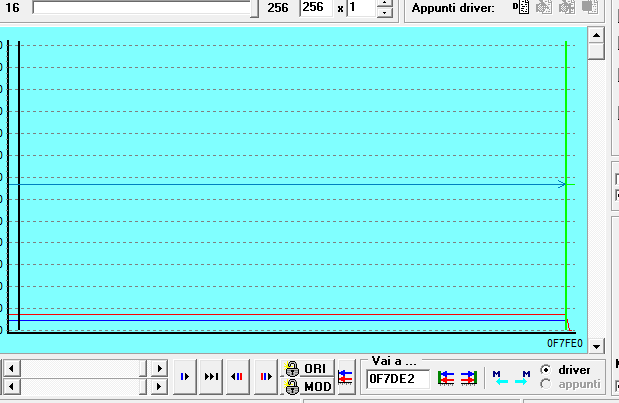The width and height of the screenshot is (619, 403).
Task: Click the go-to next address icon
Action: click(468, 378)
